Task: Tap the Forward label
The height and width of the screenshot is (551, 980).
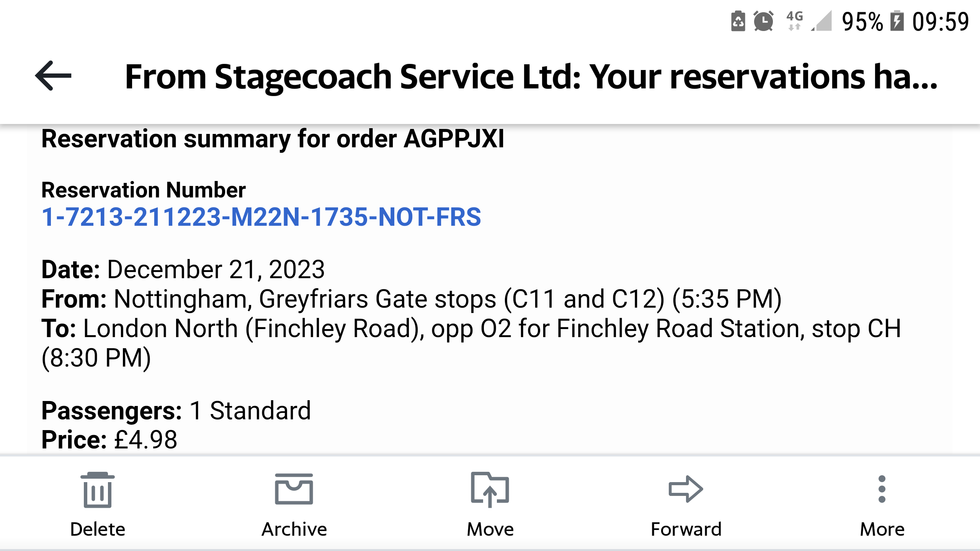Action: click(686, 529)
